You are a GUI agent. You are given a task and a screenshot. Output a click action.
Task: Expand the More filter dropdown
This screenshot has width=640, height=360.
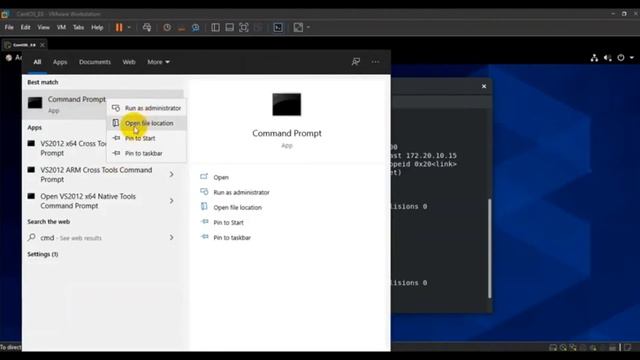click(x=158, y=62)
